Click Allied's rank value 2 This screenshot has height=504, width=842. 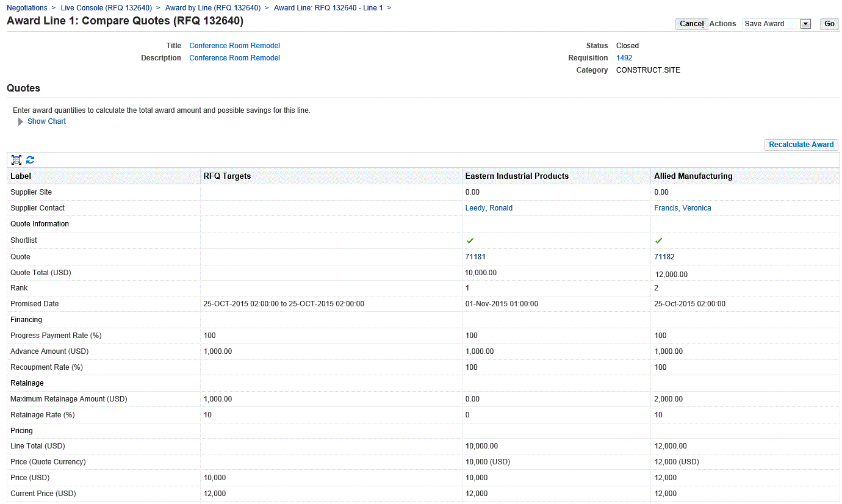click(x=656, y=288)
